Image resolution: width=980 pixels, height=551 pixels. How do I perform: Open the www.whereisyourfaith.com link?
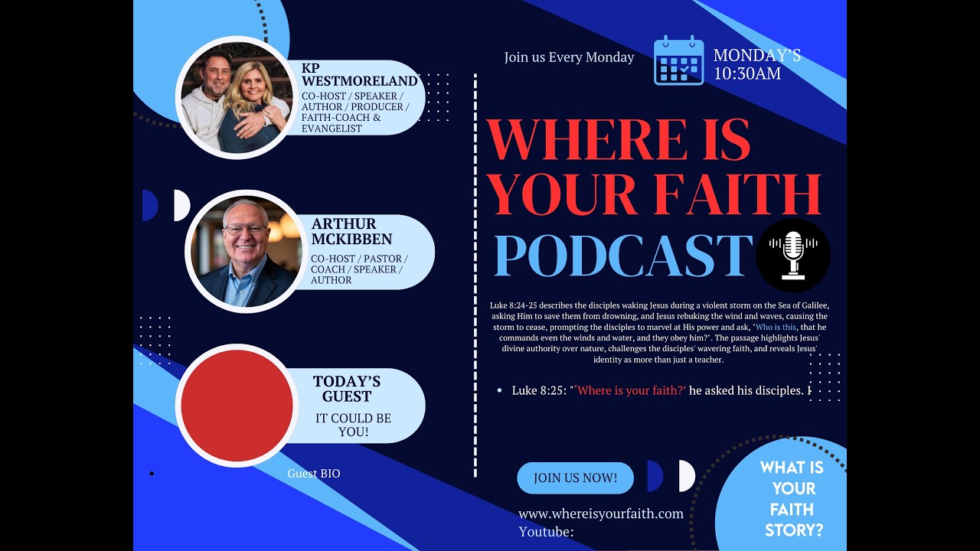point(601,514)
